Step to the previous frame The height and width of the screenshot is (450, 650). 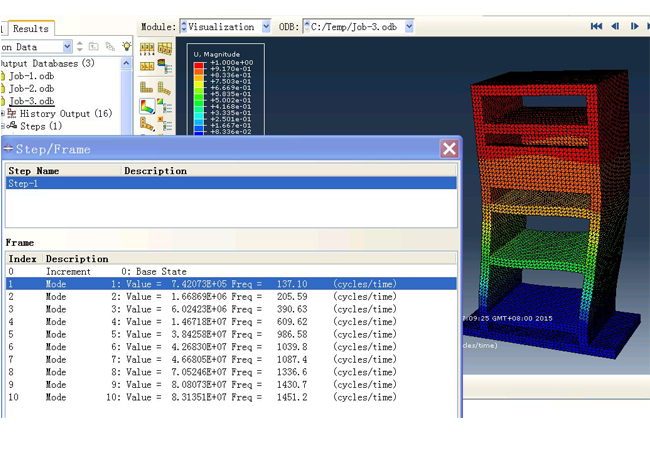615,27
